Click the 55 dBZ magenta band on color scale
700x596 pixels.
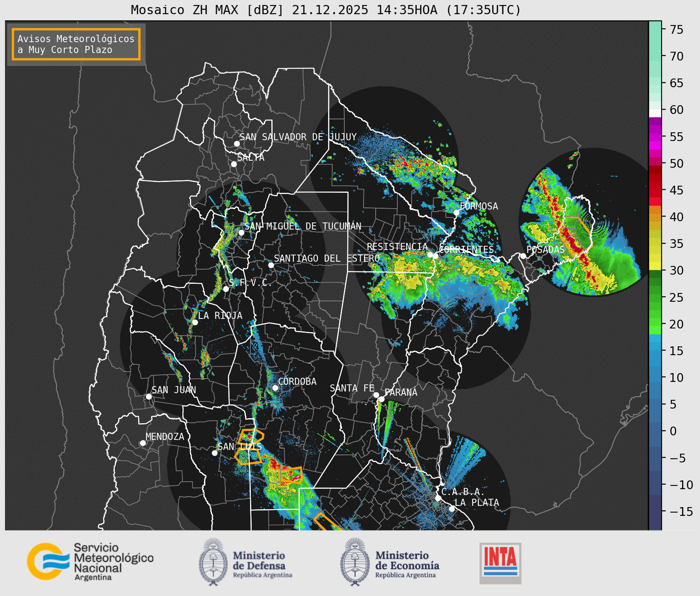655,137
